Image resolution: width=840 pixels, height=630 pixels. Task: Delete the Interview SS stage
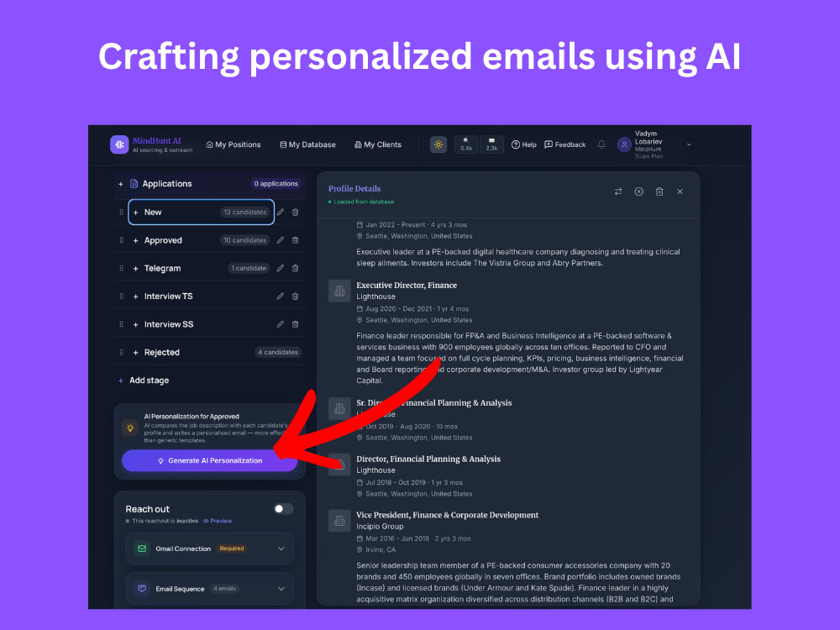295,324
